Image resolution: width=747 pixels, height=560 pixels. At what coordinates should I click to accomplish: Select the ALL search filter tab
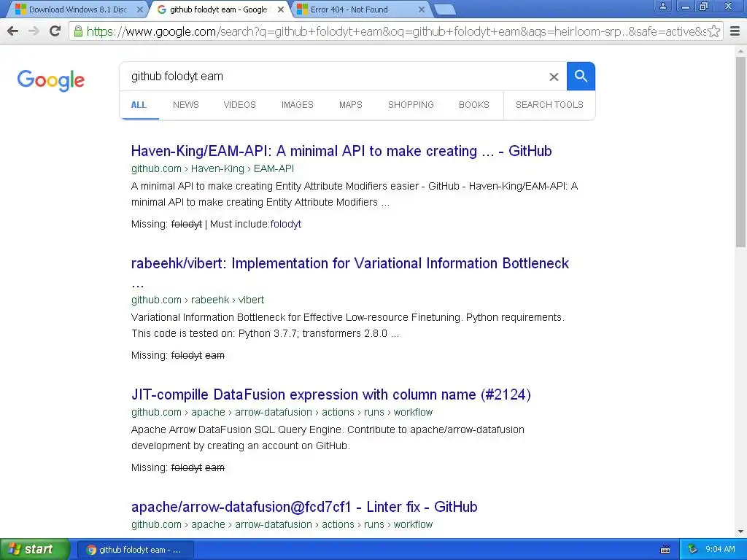point(139,105)
